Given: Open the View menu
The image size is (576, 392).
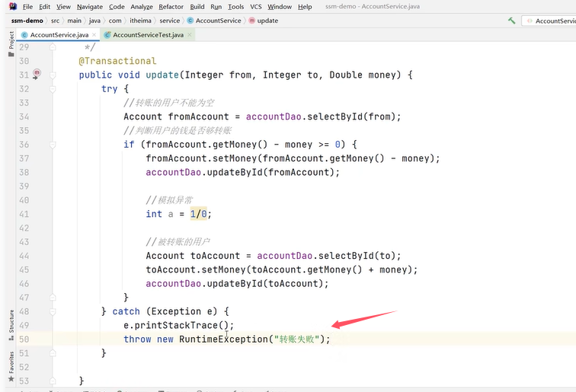Looking at the screenshot, I should (63, 7).
